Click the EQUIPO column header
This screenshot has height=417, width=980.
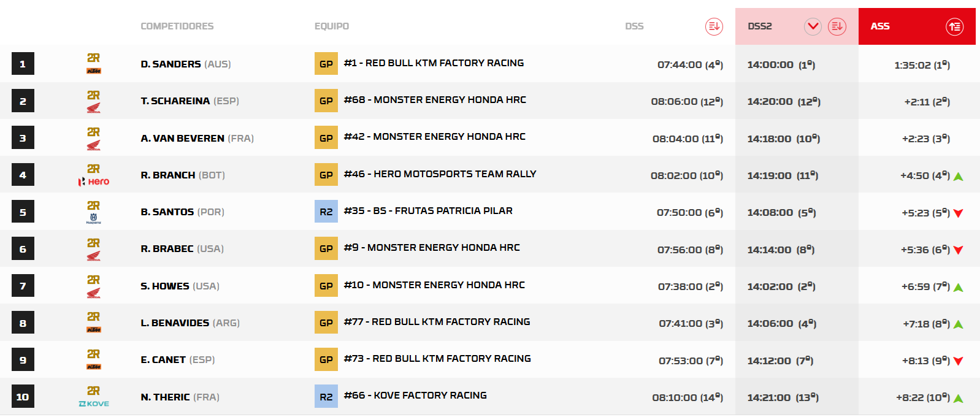[332, 26]
